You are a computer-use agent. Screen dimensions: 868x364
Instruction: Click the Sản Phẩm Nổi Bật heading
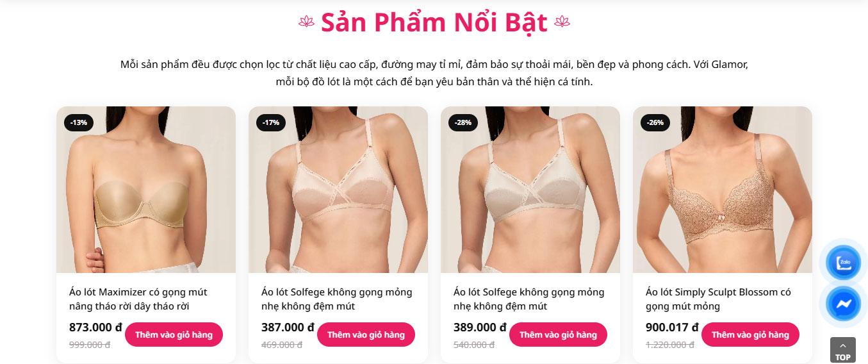point(434,22)
